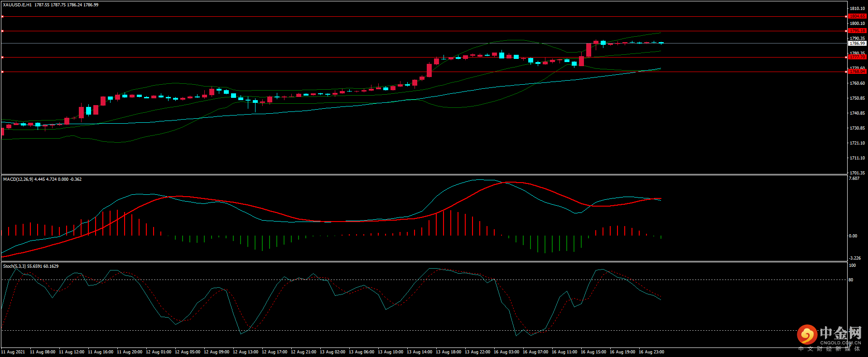The image size is (868, 357).
Task: Click the red 1804.65 price level tag
Action: [857, 16]
